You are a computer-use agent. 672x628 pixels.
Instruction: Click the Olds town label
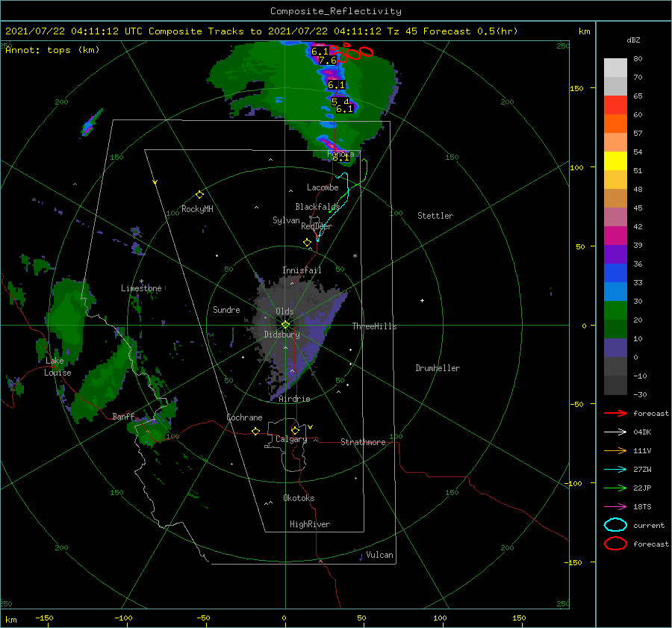click(x=284, y=311)
